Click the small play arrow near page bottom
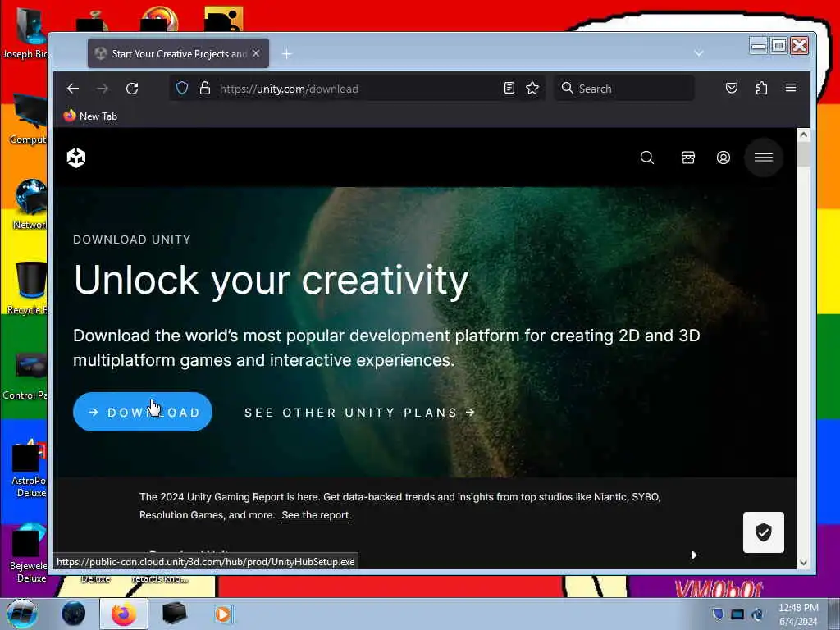 coord(694,555)
